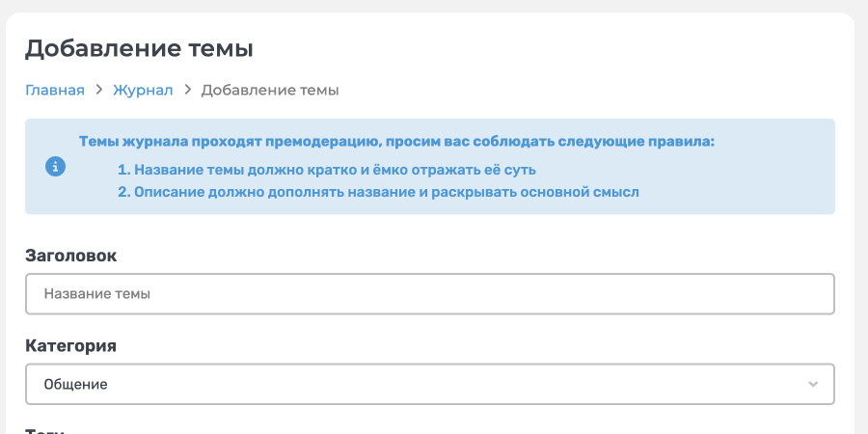Viewport: 868px width, 434px height.
Task: Click the page heading Добавление темы
Action: click(139, 48)
